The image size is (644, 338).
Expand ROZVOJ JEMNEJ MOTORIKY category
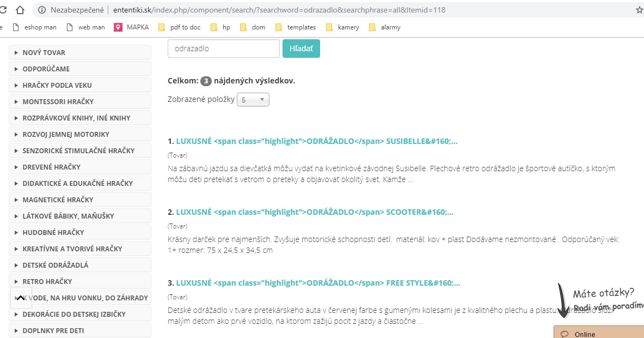(80, 134)
